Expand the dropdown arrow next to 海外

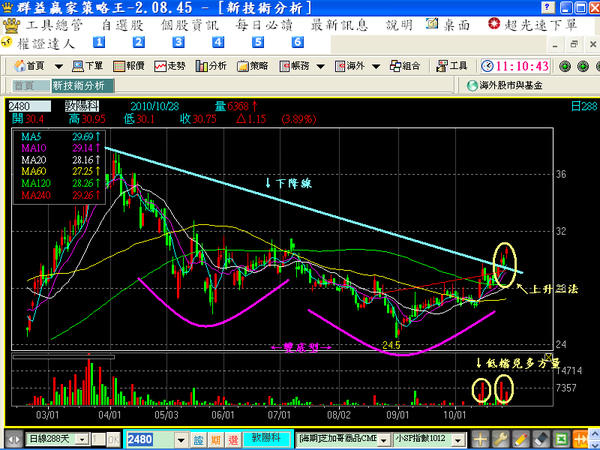(376, 67)
